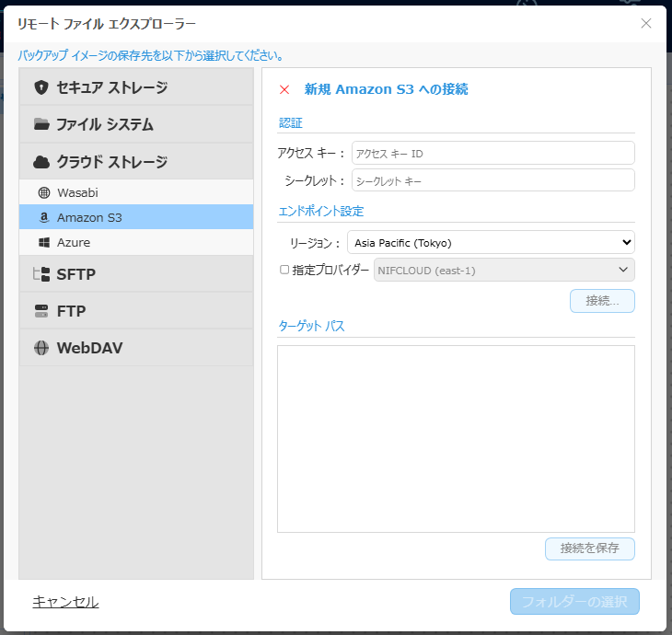
Task: Enable the 指定プロバイダー checkbox
Action: pyautogui.click(x=284, y=270)
